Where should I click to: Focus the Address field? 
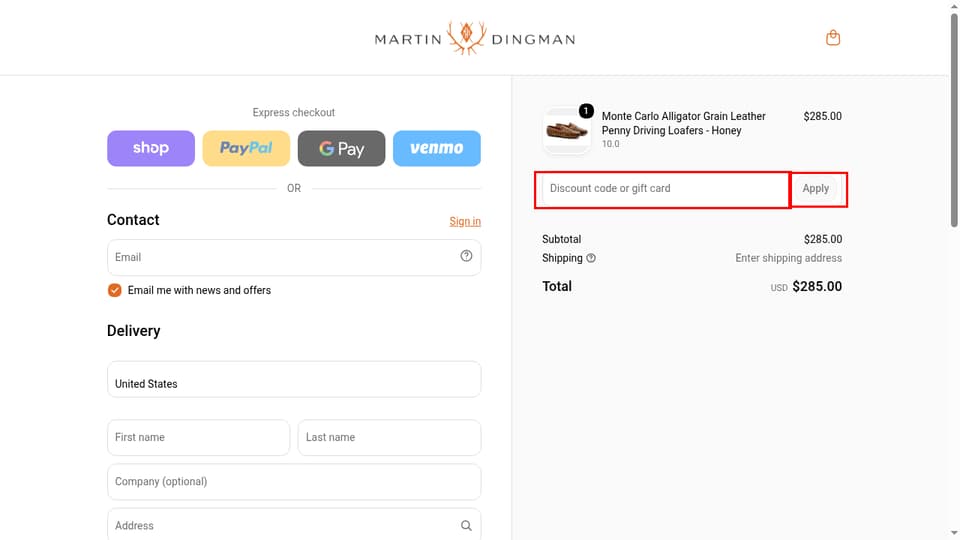[294, 525]
